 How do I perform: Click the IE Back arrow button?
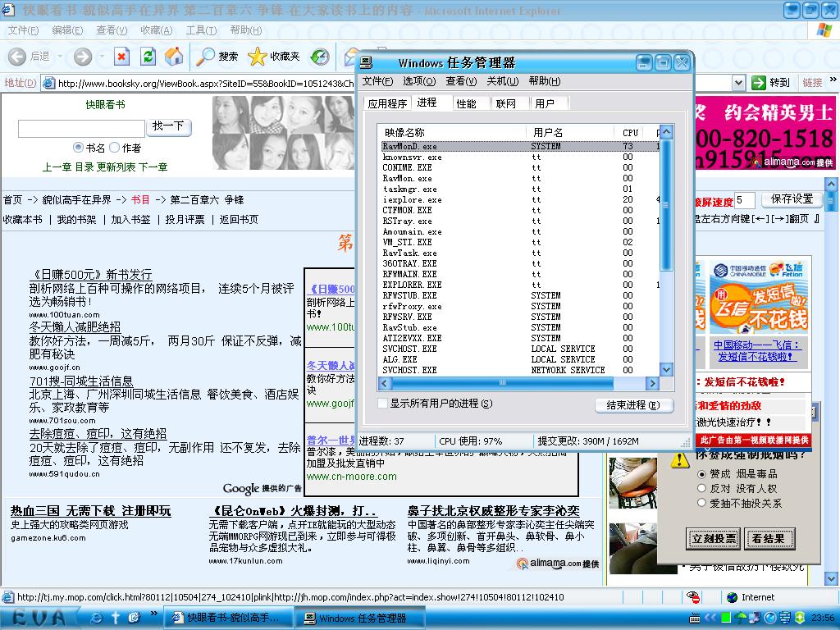click(18, 57)
